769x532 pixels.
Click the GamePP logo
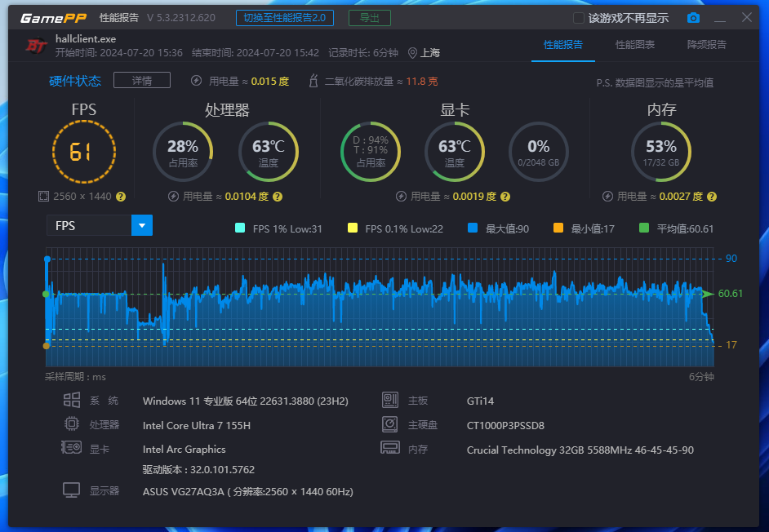click(49, 18)
